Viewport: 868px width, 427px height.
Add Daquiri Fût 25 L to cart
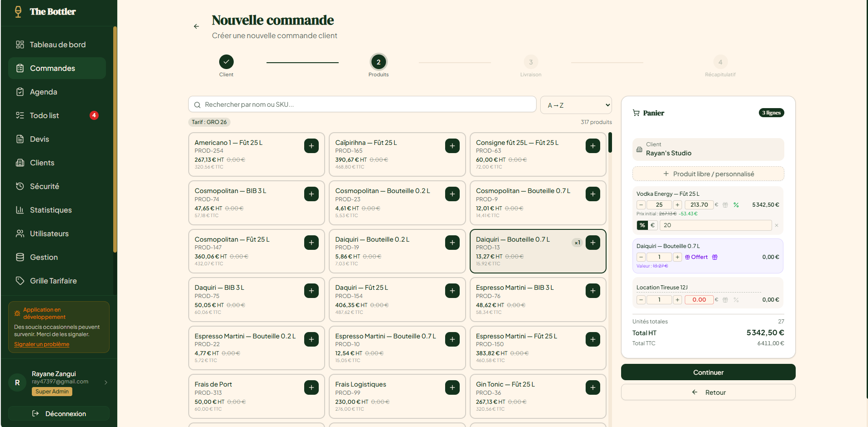(x=452, y=291)
